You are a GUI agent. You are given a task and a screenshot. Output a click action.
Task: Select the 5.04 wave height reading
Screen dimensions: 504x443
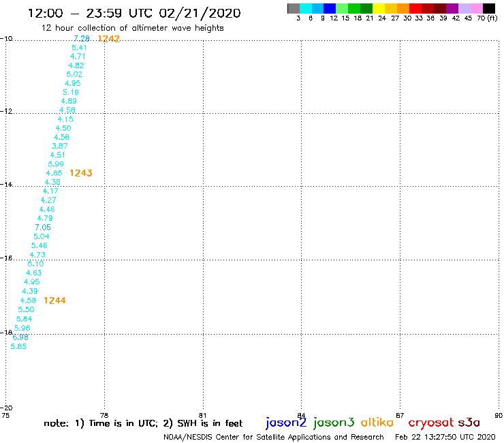click(x=41, y=236)
